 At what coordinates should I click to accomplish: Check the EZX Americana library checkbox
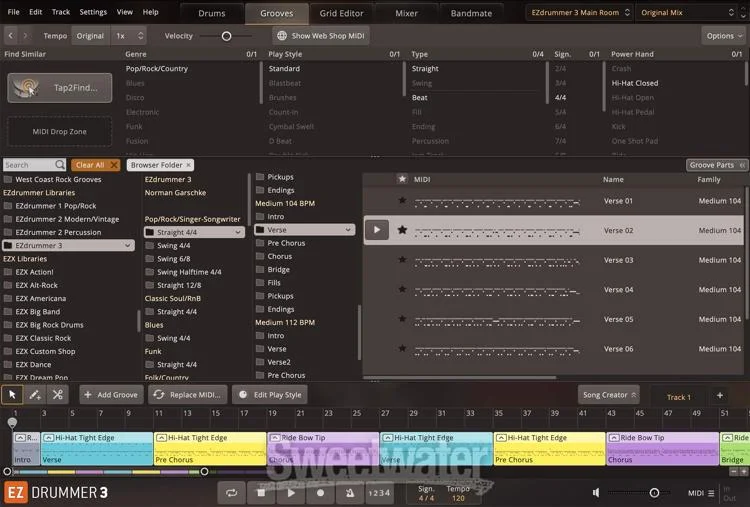coord(8,298)
